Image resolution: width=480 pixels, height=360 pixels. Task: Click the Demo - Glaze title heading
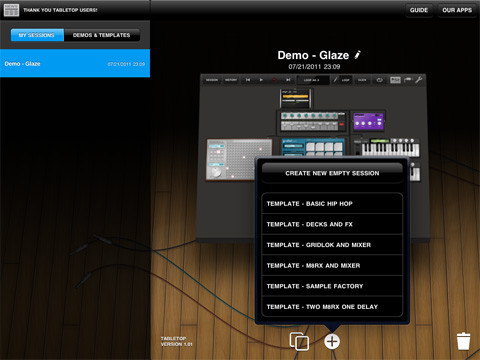(313, 55)
